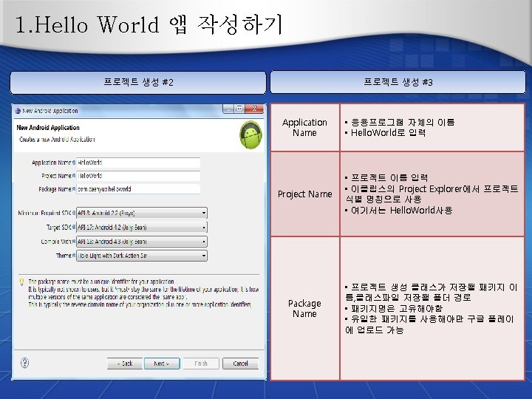Click the Eclipse icon in dialog title bar
532x399 pixels.
tap(18, 111)
